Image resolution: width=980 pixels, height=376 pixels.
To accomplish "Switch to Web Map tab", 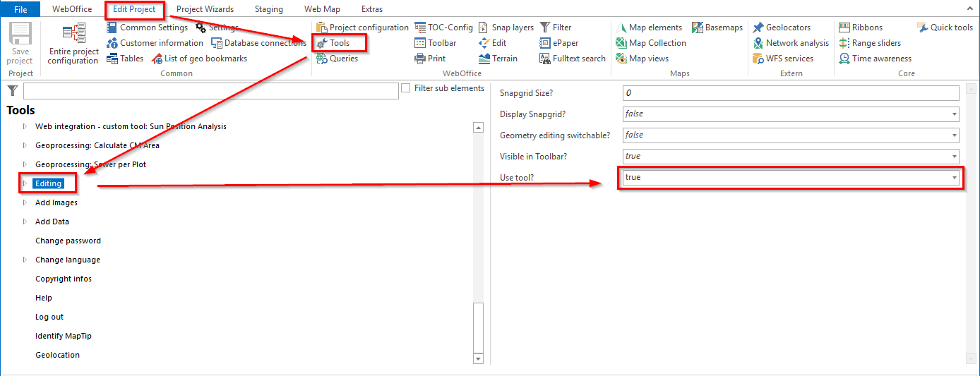I will 322,9.
